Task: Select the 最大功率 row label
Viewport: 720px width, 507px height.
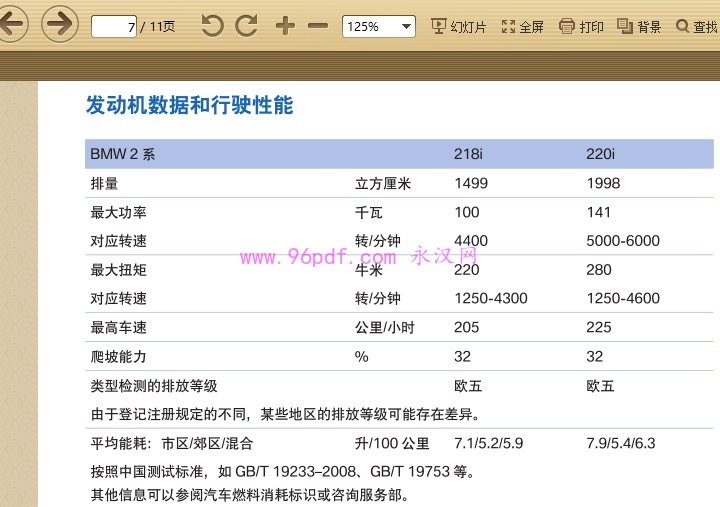Action: (x=118, y=212)
